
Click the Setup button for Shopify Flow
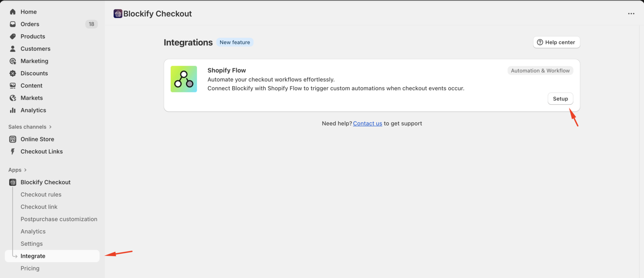[x=560, y=99]
